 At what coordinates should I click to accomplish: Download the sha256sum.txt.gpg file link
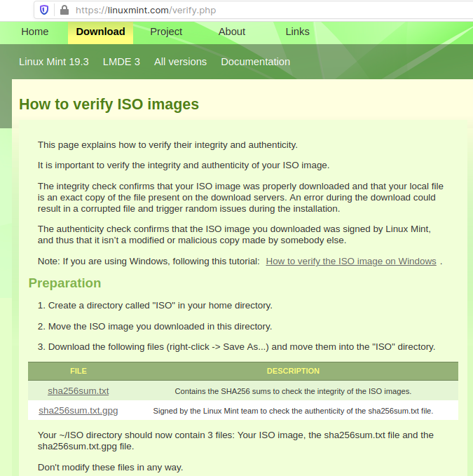(78, 410)
